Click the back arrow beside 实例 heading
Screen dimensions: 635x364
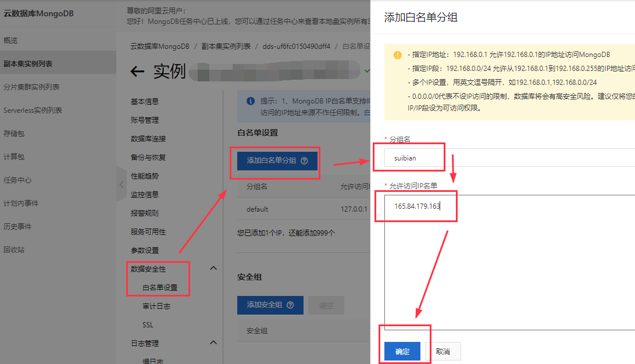point(137,72)
